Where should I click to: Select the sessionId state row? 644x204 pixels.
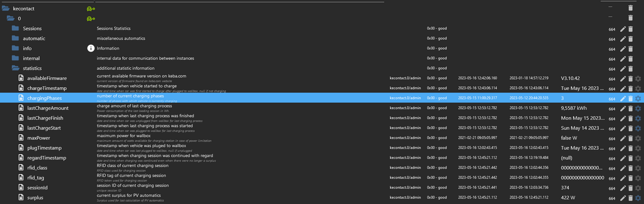click(322, 188)
